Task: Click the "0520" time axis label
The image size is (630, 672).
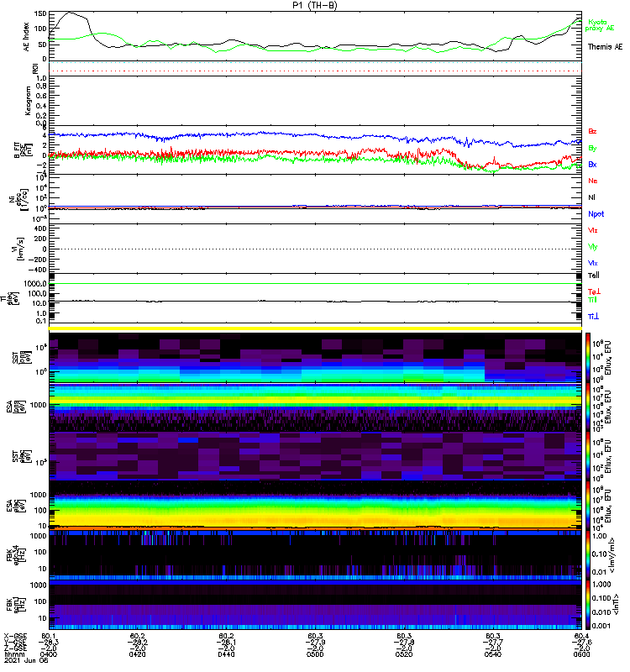Action: (404, 654)
